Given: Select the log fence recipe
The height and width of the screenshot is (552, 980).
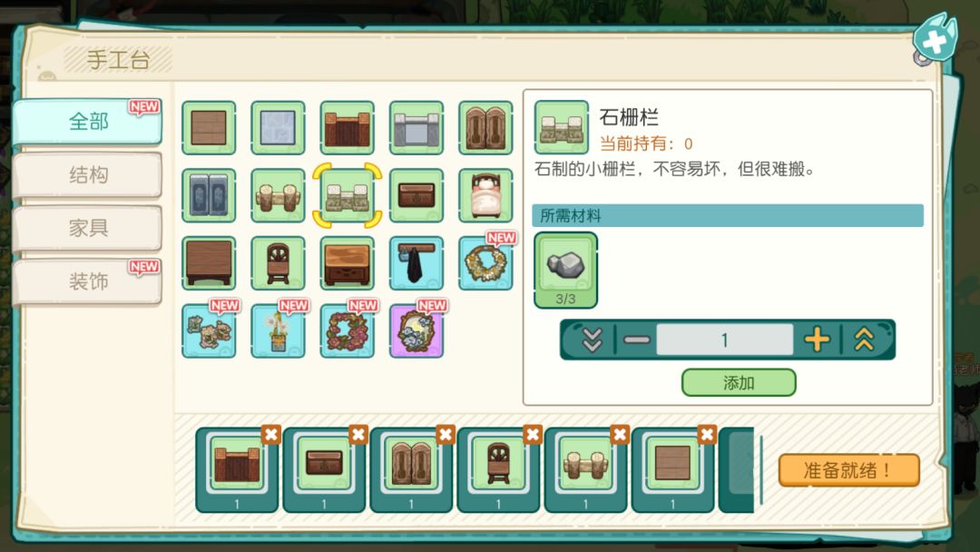Looking at the screenshot, I should pos(279,195).
